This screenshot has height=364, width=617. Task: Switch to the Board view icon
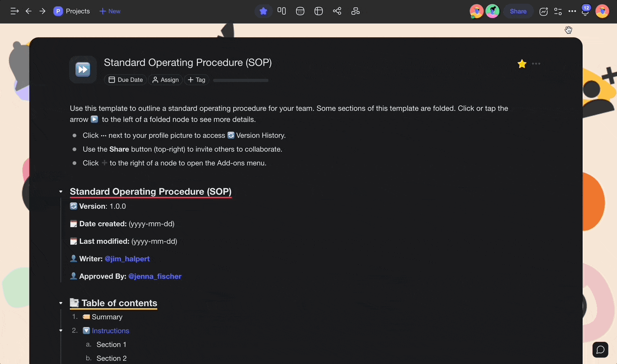point(282,11)
